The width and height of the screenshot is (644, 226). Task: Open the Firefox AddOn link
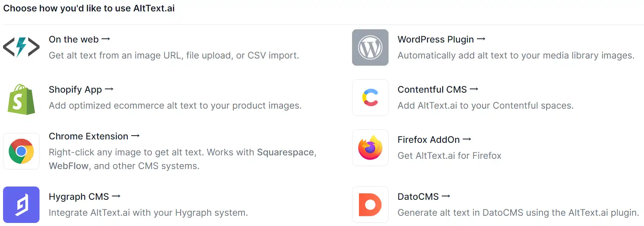[x=435, y=140]
